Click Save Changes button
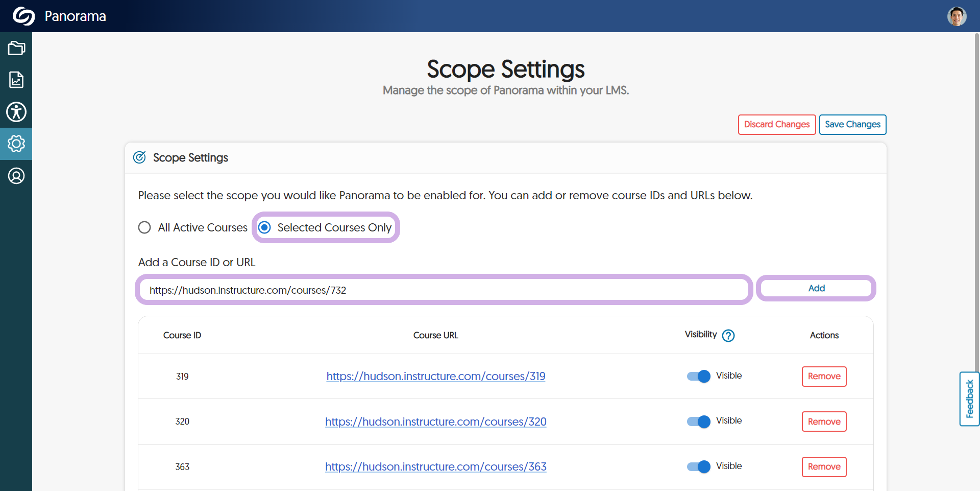 (852, 125)
